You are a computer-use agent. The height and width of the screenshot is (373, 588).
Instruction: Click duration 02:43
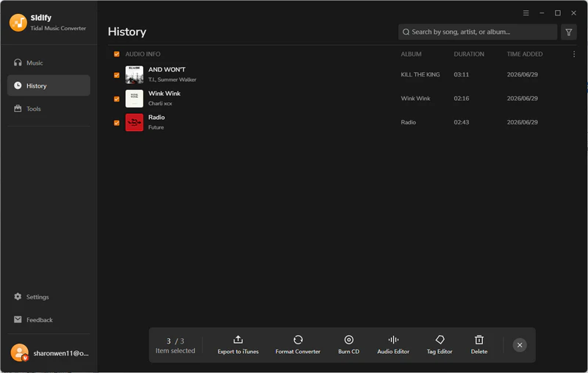pyautogui.click(x=462, y=122)
